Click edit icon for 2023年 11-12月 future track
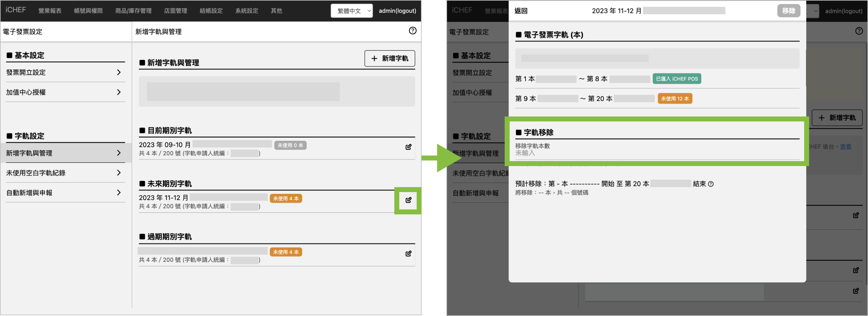 408,200
